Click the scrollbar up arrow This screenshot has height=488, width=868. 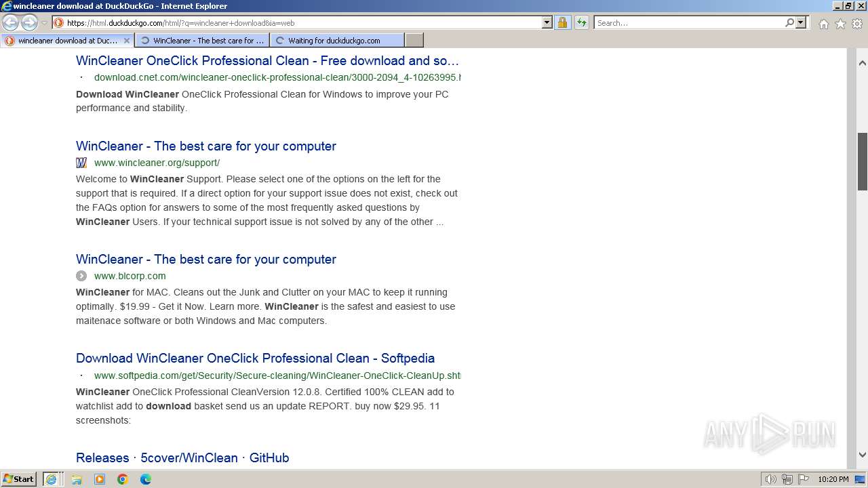[x=863, y=63]
